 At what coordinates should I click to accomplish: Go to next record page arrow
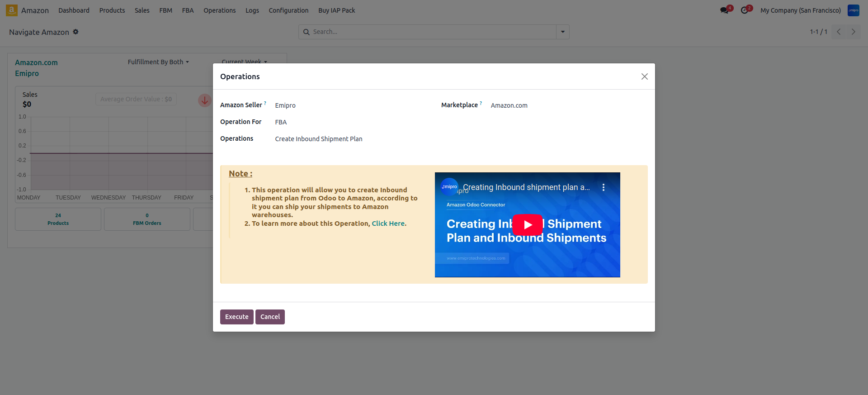pos(853,32)
